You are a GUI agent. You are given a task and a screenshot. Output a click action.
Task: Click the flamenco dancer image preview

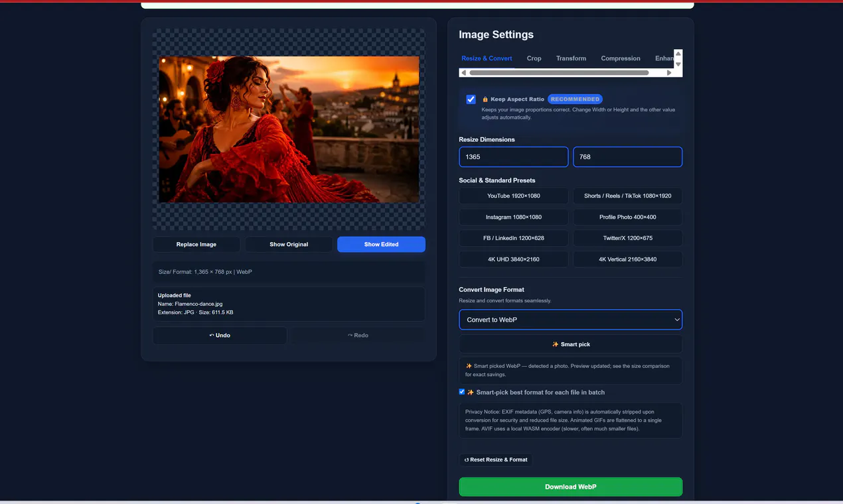pyautogui.click(x=289, y=129)
